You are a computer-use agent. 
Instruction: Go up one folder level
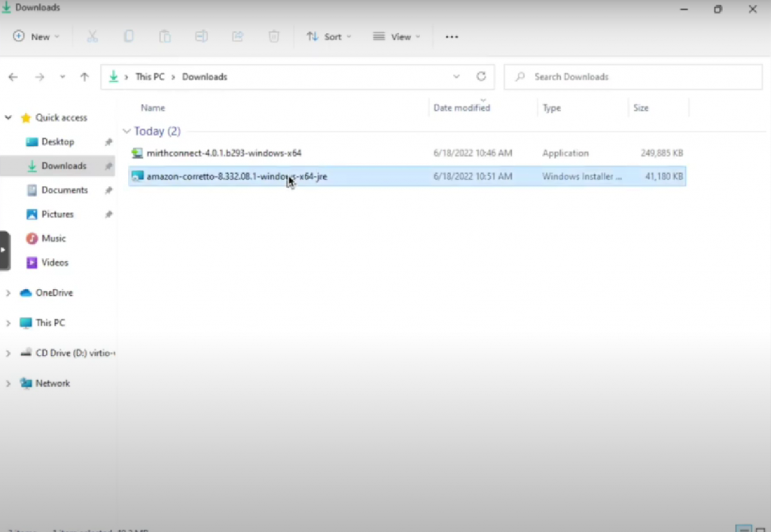[x=84, y=77]
